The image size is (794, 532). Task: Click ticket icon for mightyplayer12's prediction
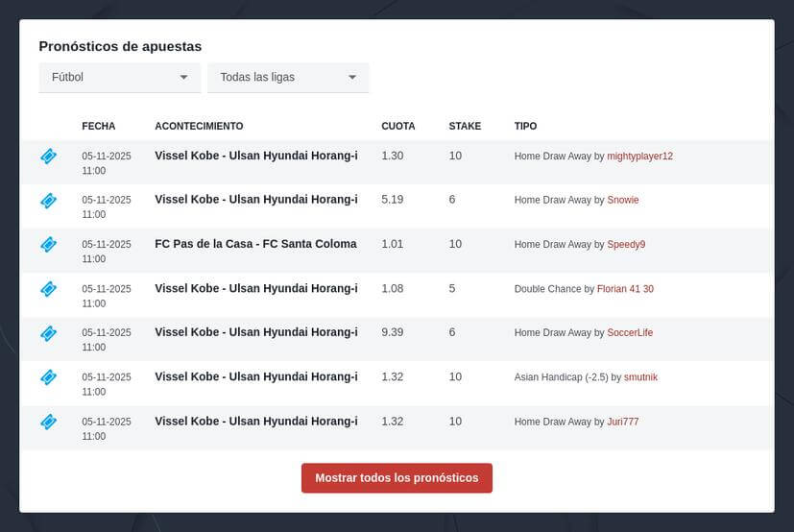click(49, 157)
